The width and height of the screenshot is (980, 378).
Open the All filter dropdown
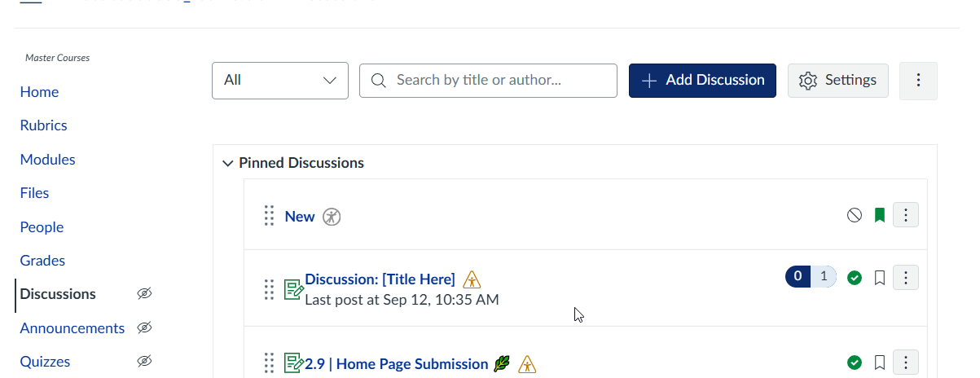[x=280, y=81]
